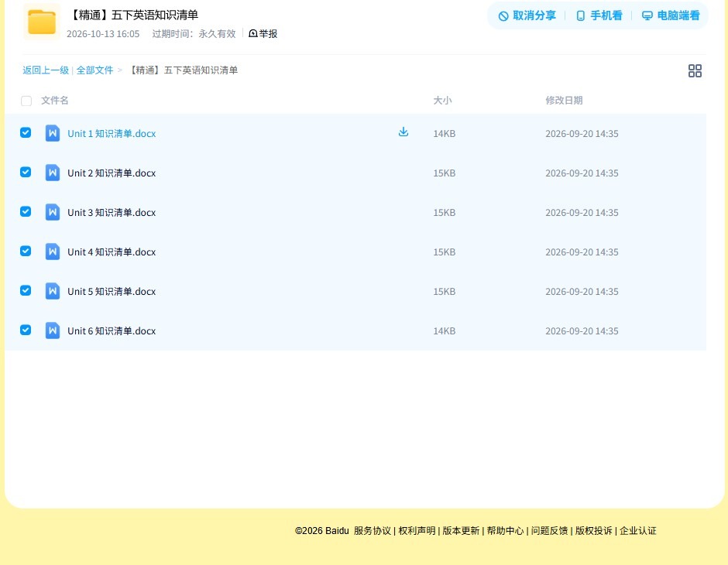Uncheck the Unit 3 知识清单.docx checkbox
The width and height of the screenshot is (728, 565).
coord(26,211)
